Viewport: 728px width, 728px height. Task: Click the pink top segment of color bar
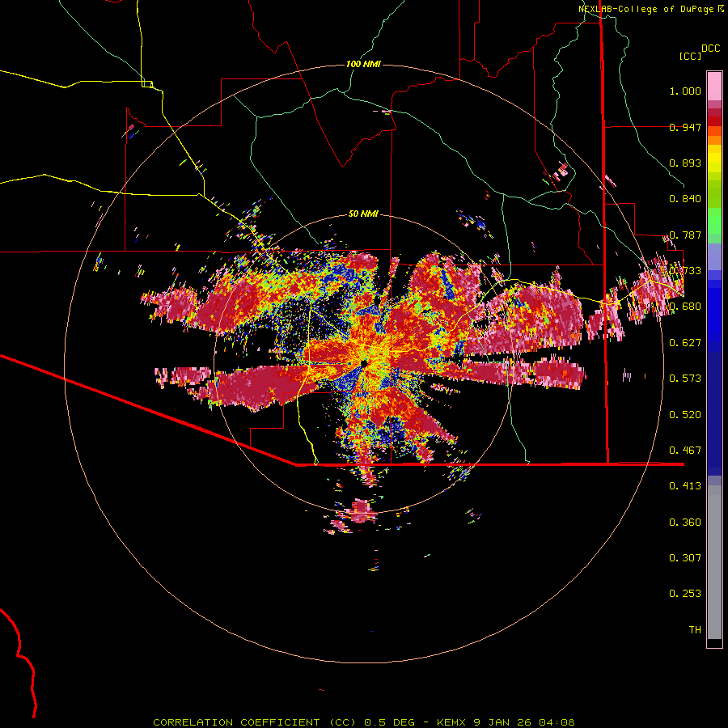714,86
